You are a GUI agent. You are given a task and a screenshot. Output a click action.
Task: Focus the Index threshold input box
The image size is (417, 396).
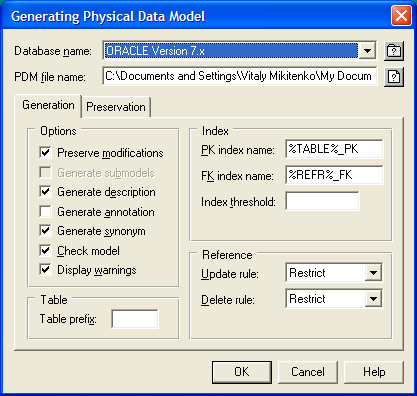point(322,201)
